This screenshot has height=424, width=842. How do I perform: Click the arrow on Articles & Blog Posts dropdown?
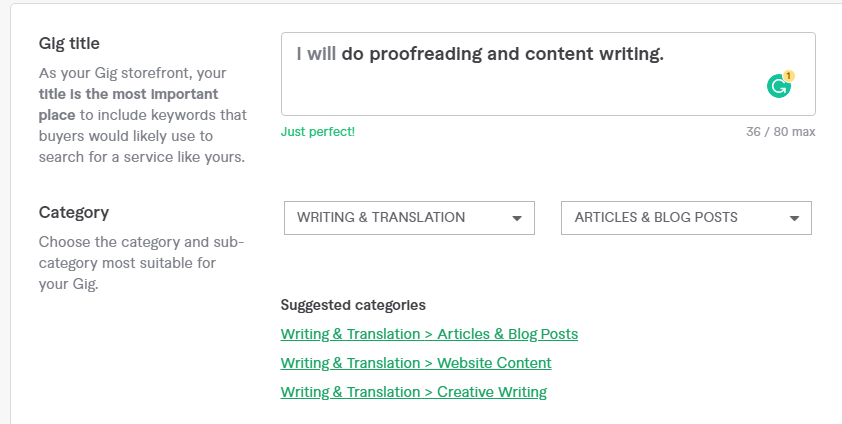click(794, 218)
